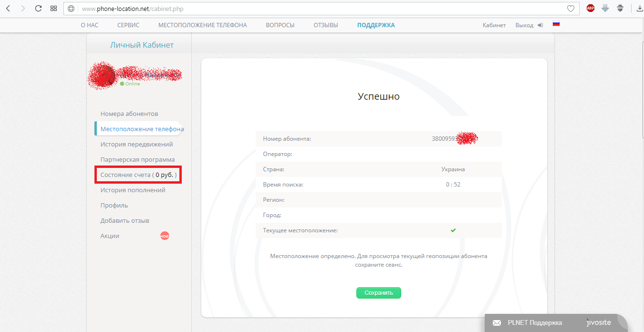
Task: Reload the page with refresh icon
Action: [39, 9]
